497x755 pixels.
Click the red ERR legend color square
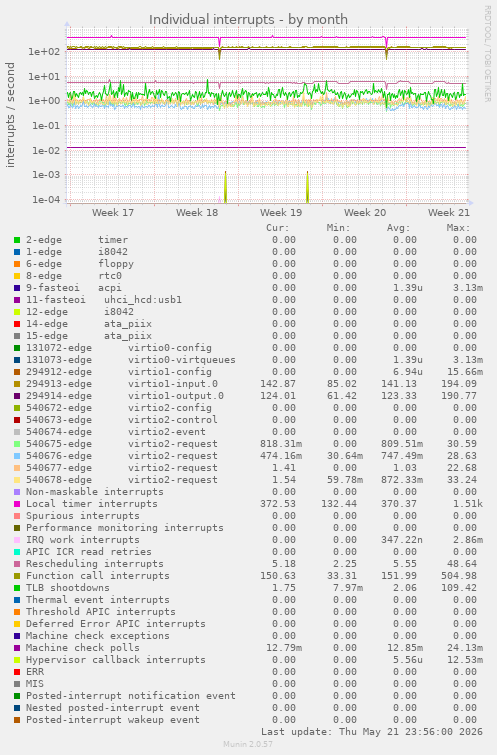point(17,672)
